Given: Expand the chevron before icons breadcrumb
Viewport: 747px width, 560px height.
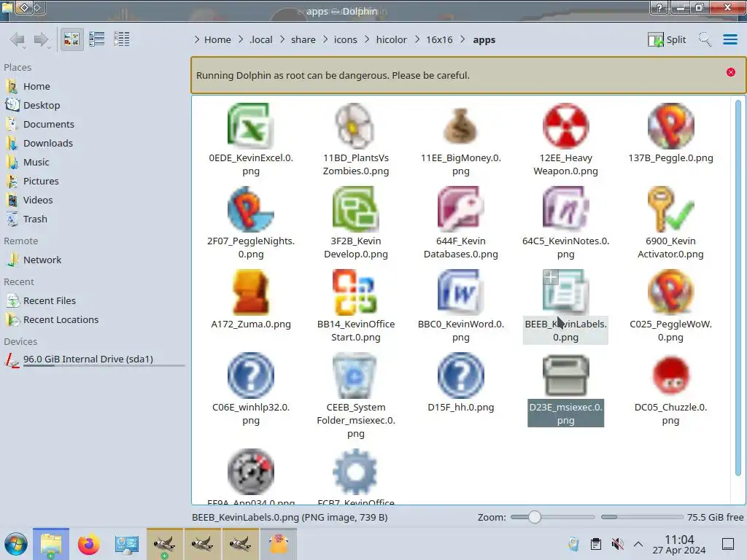Looking at the screenshot, I should pyautogui.click(x=325, y=40).
